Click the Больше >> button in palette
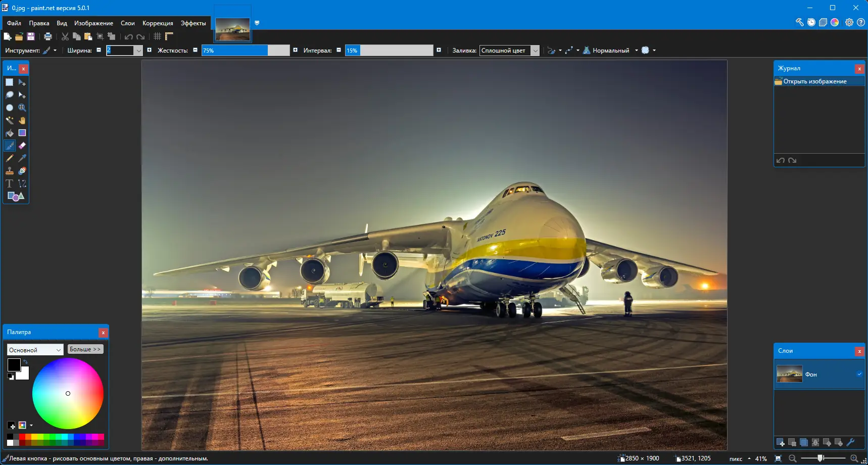Screen dimensions: 868x465 click(x=85, y=349)
